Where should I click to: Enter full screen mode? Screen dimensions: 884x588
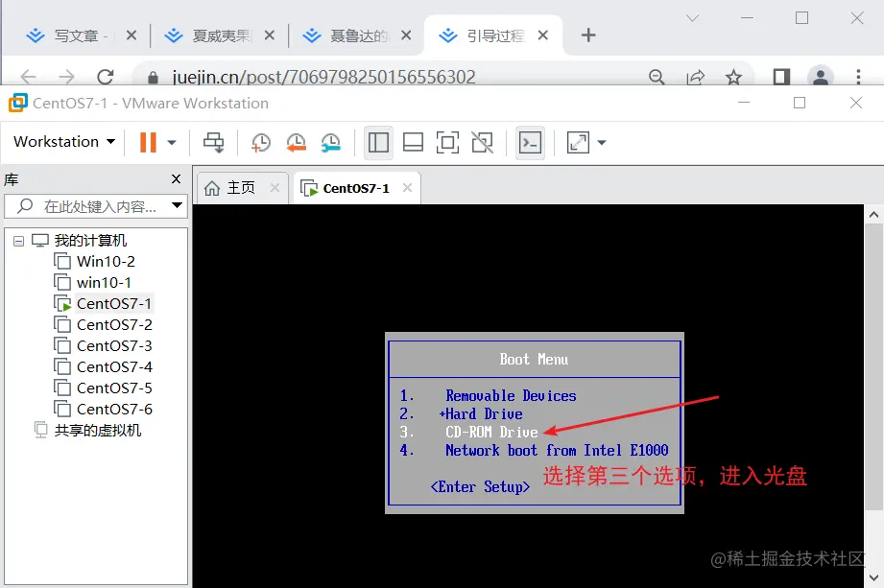[447, 143]
